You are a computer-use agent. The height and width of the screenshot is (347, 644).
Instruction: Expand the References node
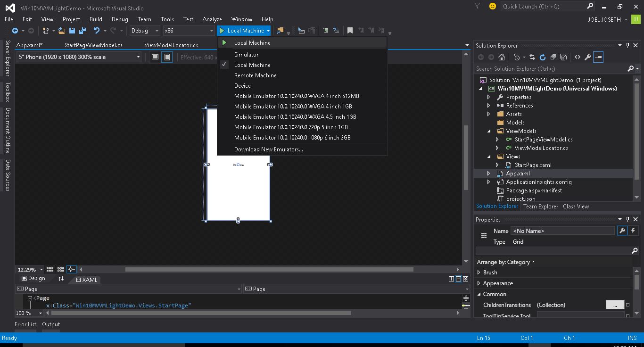click(488, 106)
